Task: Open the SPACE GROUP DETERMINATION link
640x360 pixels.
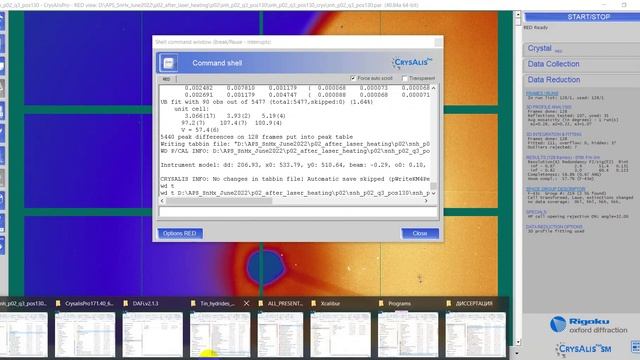Action: pos(556,189)
